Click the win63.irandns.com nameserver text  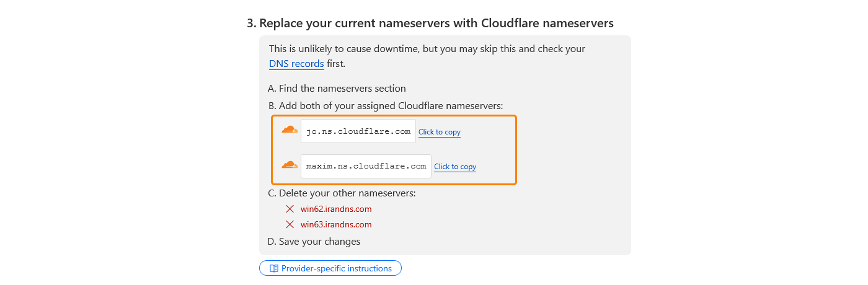click(x=336, y=224)
